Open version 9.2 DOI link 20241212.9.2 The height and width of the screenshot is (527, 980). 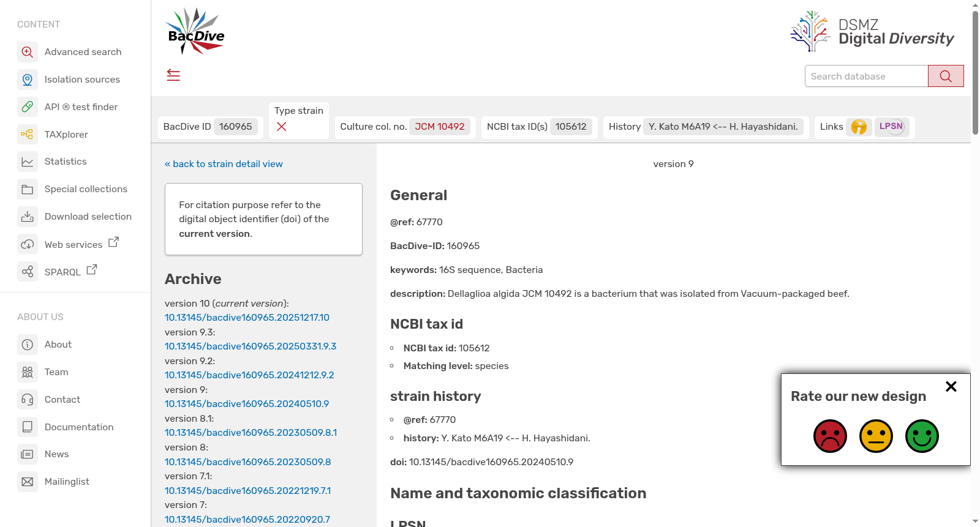coord(249,375)
